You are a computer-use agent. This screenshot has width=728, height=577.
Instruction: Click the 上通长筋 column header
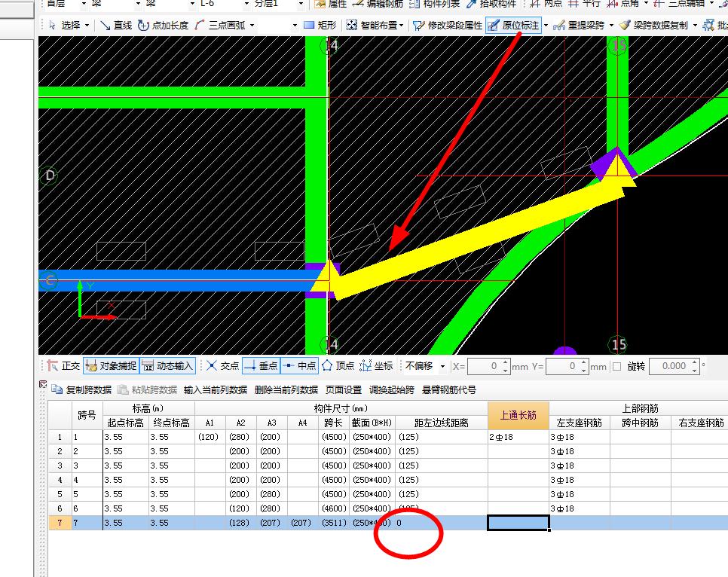click(518, 415)
